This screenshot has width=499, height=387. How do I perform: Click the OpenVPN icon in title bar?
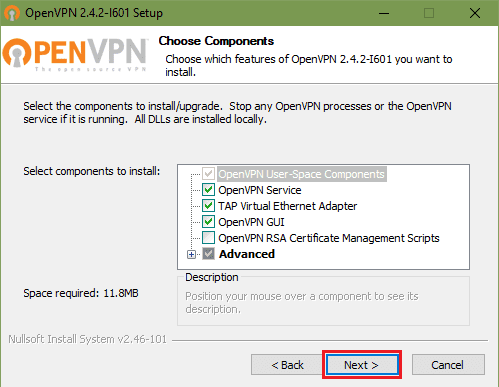pyautogui.click(x=12, y=13)
